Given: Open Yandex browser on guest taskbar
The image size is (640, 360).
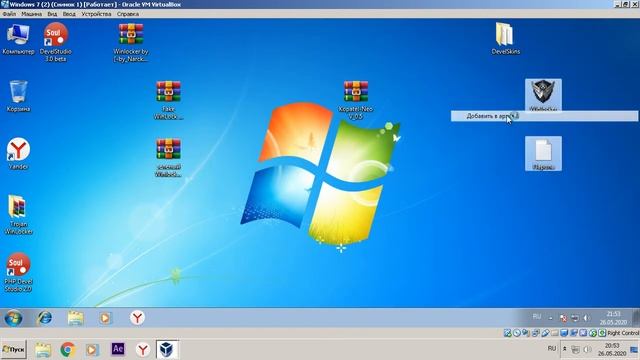Looking at the screenshot, I should (x=137, y=318).
